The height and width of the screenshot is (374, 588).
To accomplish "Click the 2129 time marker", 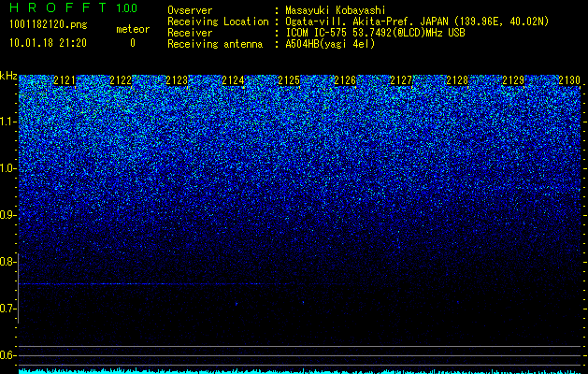I will [513, 80].
